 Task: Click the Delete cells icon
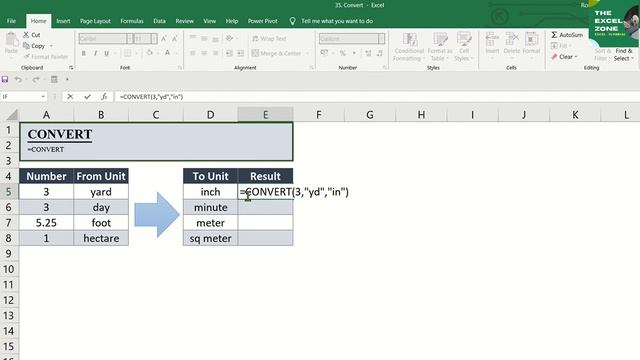coord(511,40)
